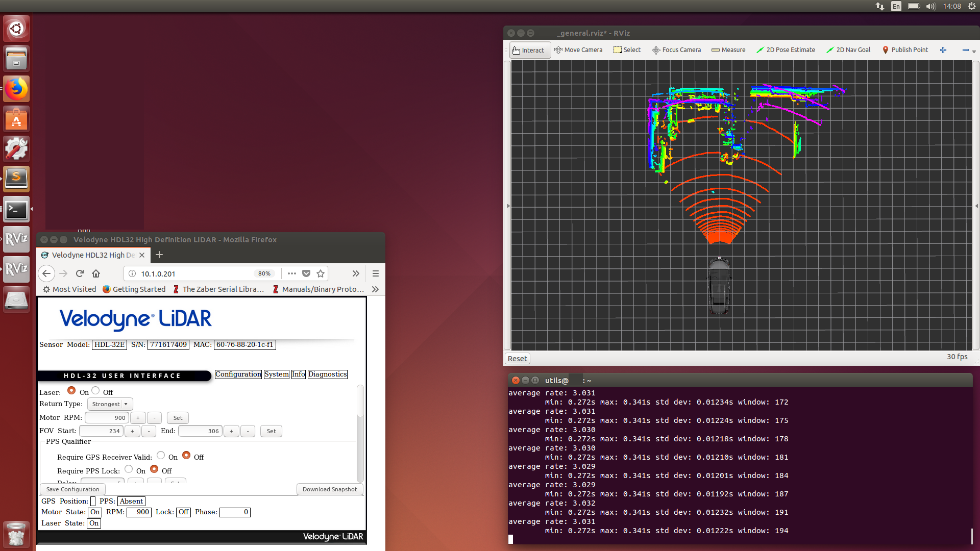
Task: Decrease FOV End with minus button
Action: point(248,431)
